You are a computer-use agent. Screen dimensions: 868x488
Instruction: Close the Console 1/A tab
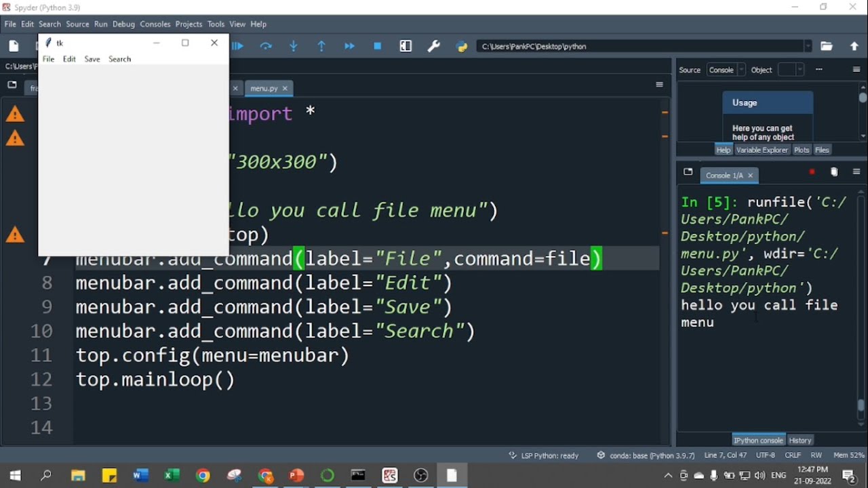(x=750, y=176)
